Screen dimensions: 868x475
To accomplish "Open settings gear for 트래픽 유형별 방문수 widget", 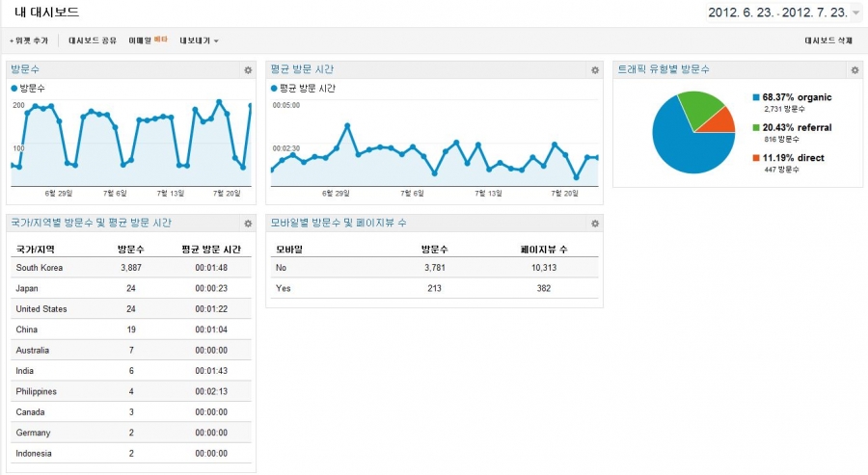I will (x=854, y=70).
